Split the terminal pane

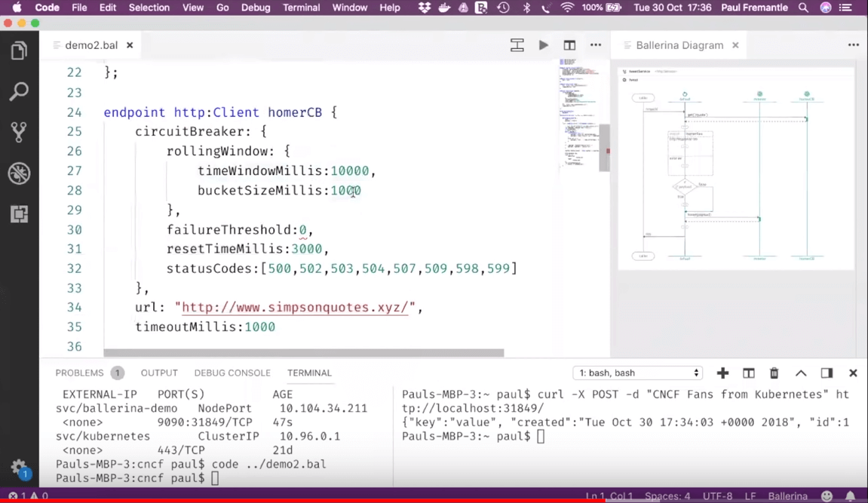click(748, 373)
